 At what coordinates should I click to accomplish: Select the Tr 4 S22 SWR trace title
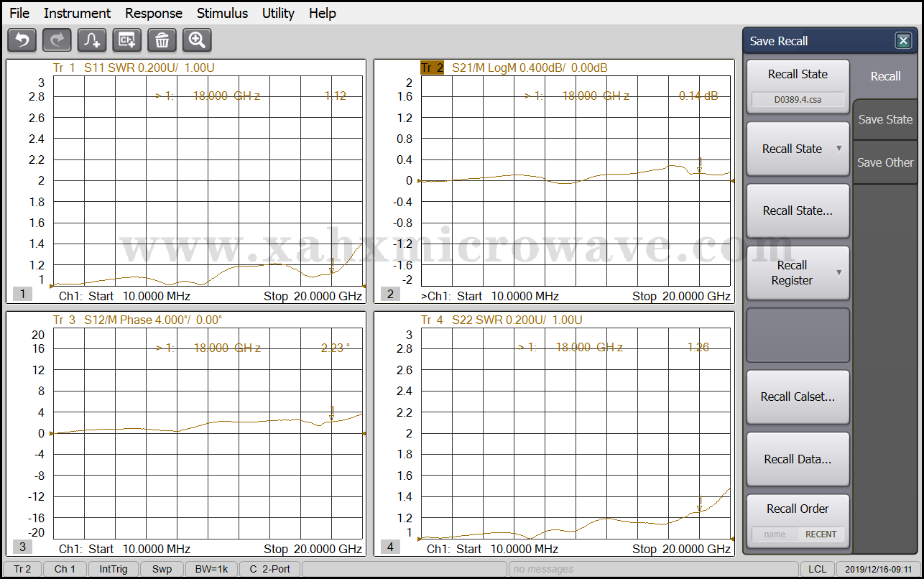click(502, 320)
